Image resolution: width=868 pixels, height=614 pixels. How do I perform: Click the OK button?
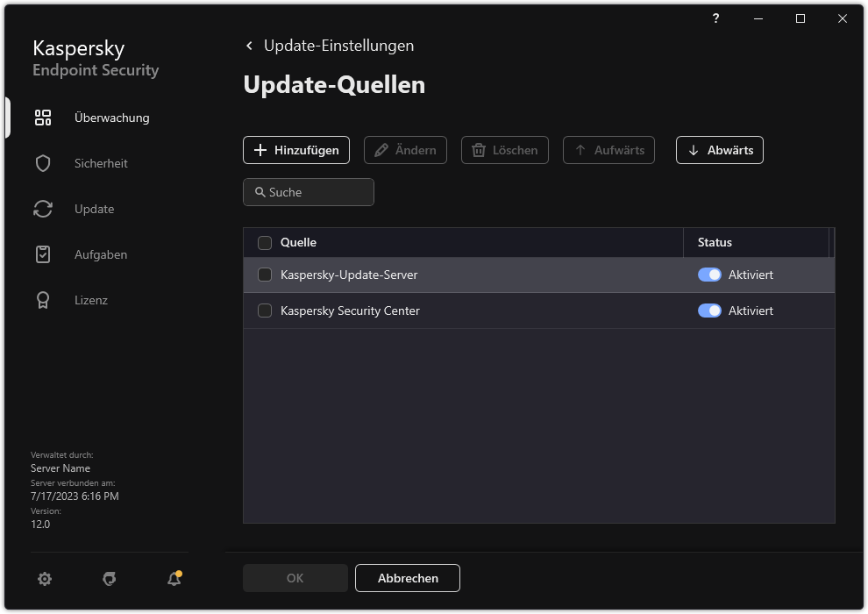pyautogui.click(x=295, y=578)
